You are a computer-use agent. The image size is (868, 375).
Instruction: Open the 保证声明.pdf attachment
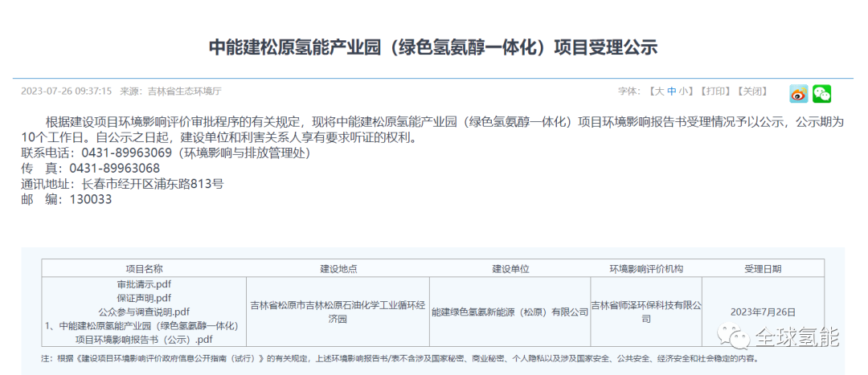tap(144, 298)
